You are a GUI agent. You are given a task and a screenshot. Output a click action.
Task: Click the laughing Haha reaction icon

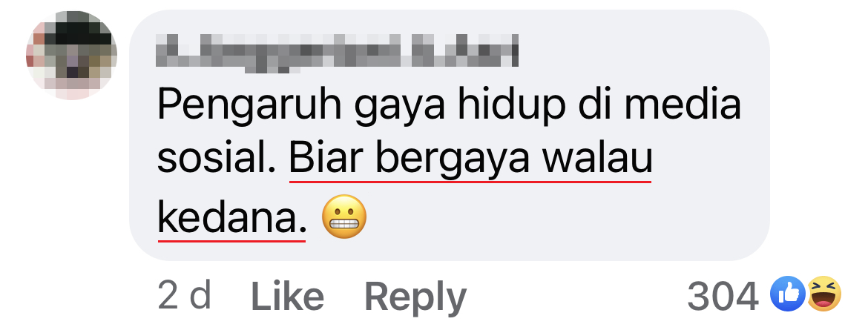[824, 294]
